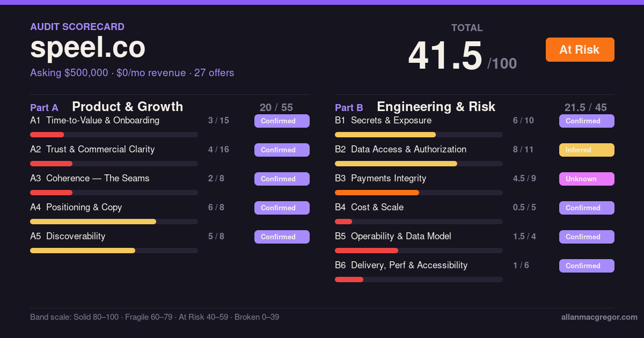Image resolution: width=644 pixels, height=338 pixels.
Task: Click Confirmed badge for B1 Secrets & Exposure
Action: point(587,121)
